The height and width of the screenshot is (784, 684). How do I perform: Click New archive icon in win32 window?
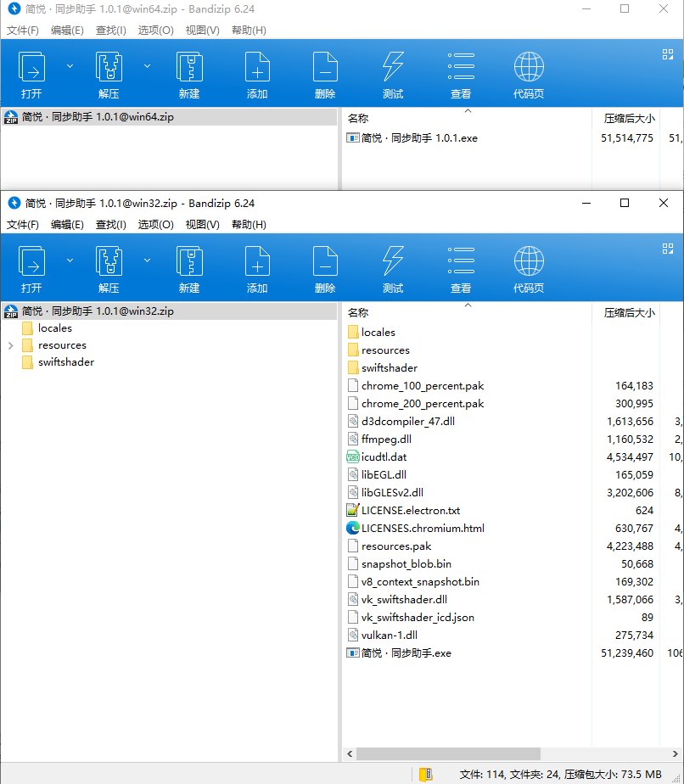189,261
